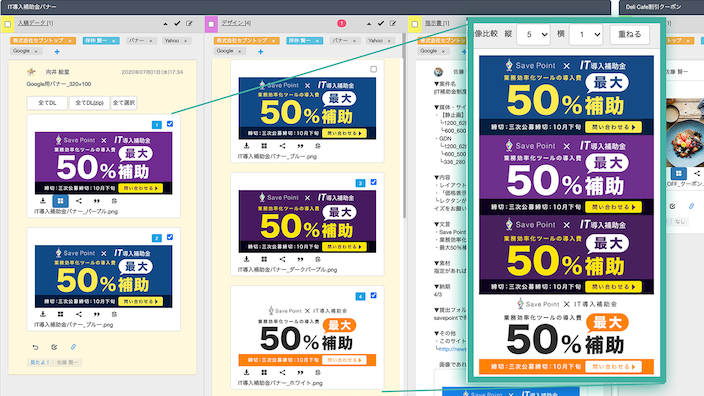Click the edit pencil icon in the デザイン column header

point(393,23)
